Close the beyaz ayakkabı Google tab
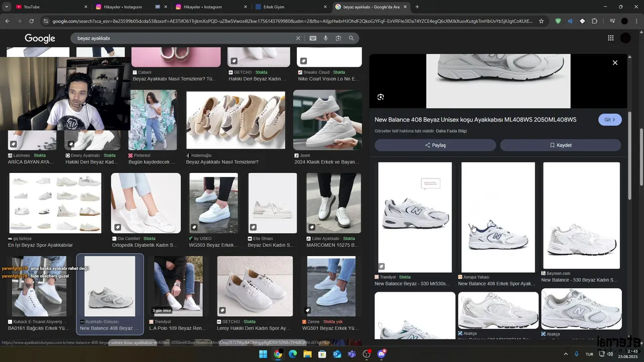The height and width of the screenshot is (362, 644). click(406, 7)
